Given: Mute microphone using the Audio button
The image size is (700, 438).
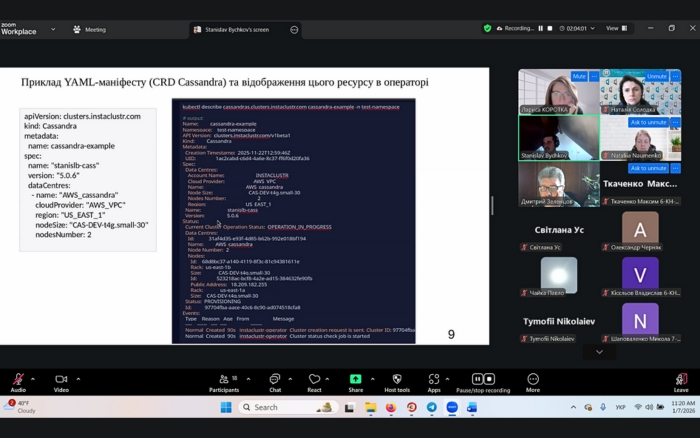Looking at the screenshot, I should click(x=18, y=381).
